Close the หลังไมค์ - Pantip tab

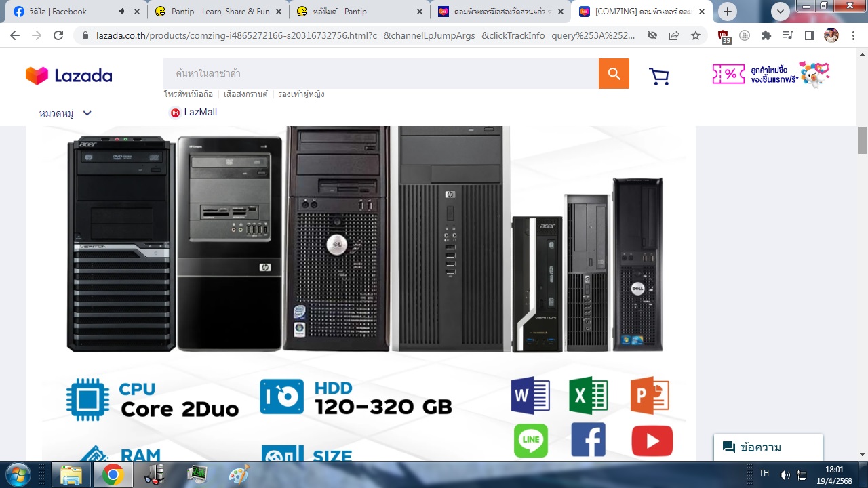pos(419,12)
